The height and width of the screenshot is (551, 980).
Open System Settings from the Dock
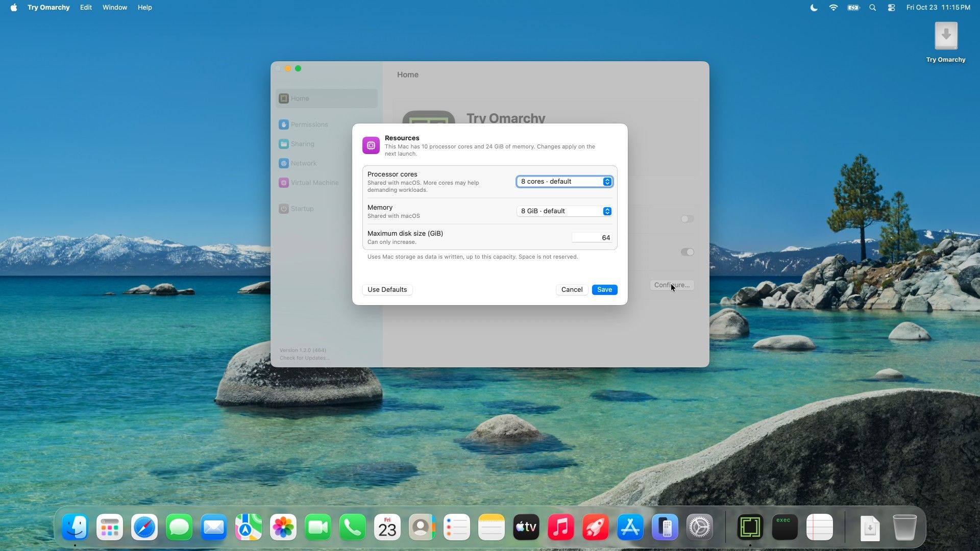pyautogui.click(x=700, y=527)
